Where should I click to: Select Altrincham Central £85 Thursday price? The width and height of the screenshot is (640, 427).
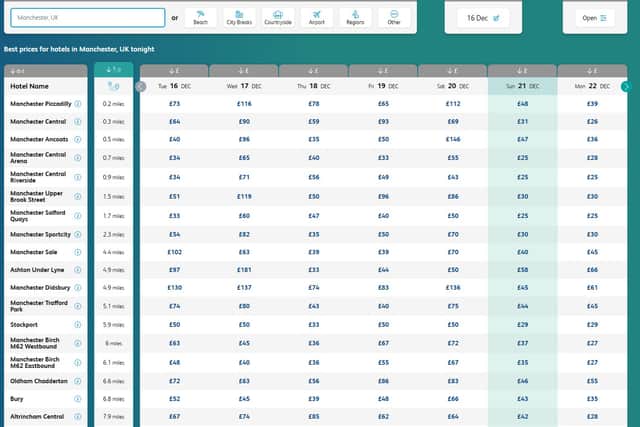(313, 416)
